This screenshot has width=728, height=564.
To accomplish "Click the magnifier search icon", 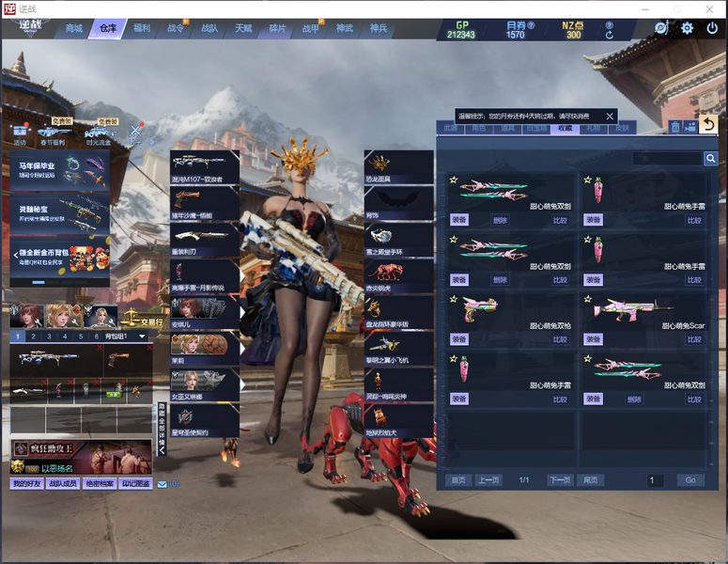I will point(710,159).
